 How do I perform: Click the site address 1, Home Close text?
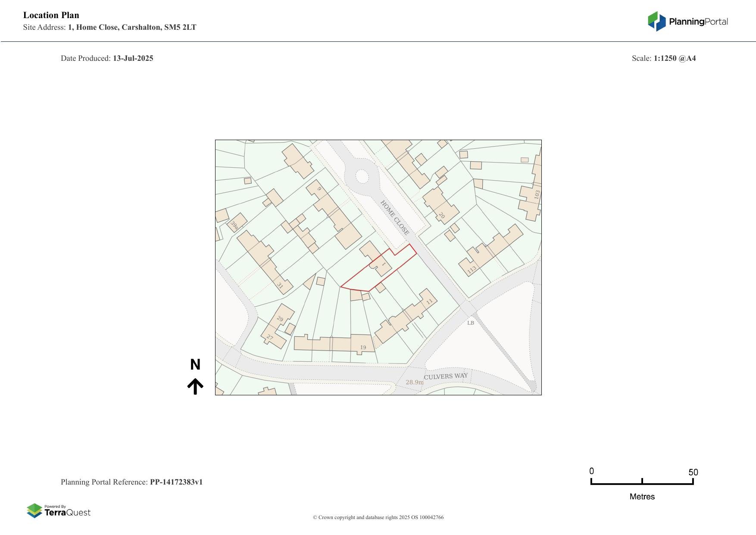[132, 27]
